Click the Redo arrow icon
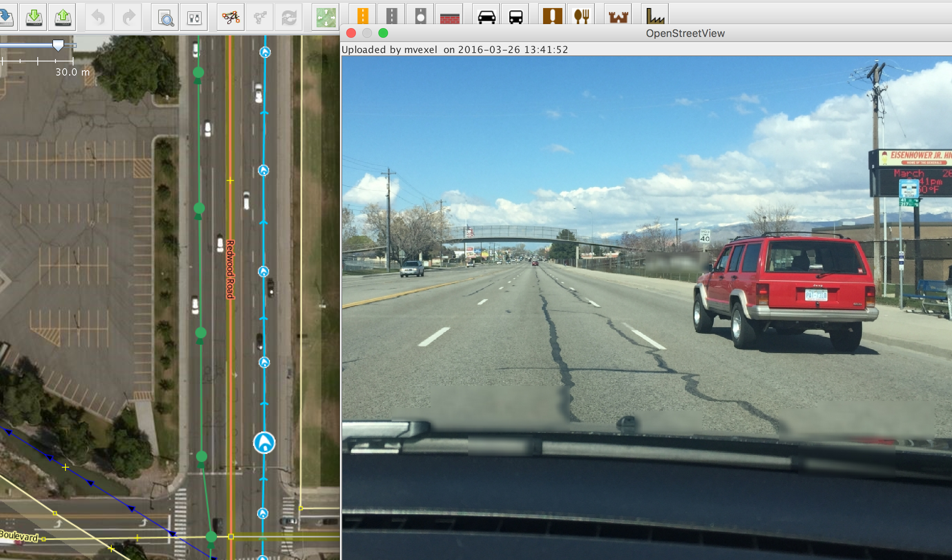 [128, 17]
